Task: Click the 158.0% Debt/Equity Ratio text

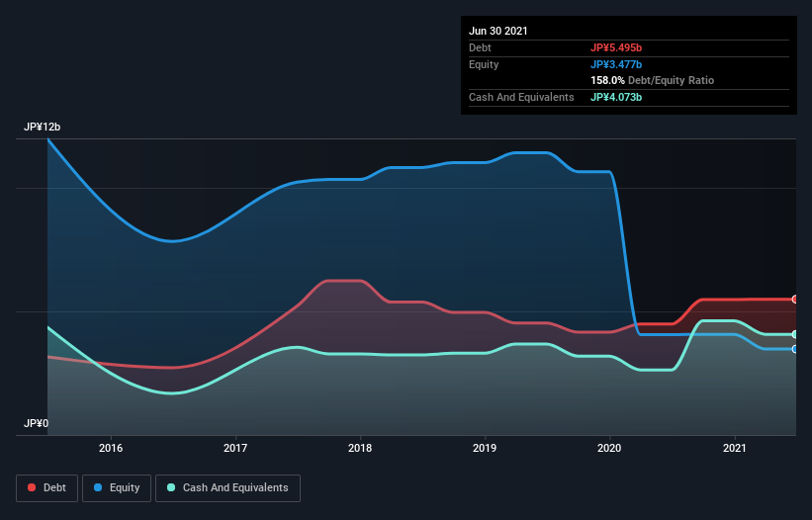Action: click(652, 81)
